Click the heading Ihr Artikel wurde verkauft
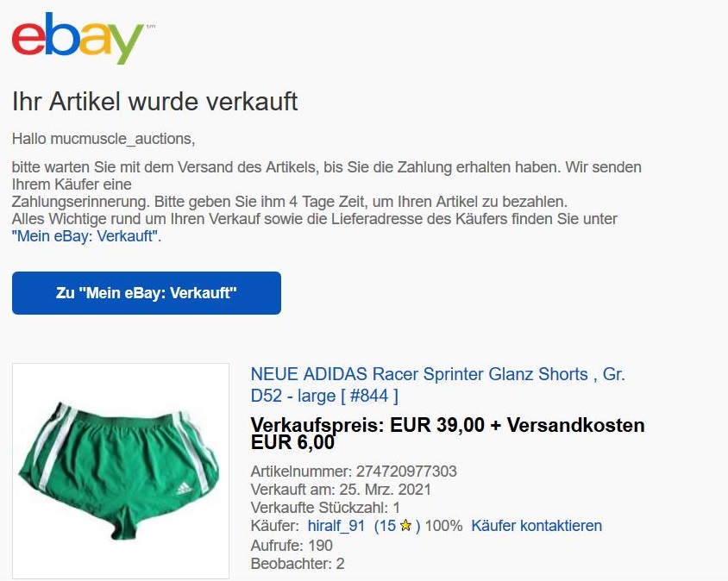Screen dimensions: 728x581 tap(154, 101)
